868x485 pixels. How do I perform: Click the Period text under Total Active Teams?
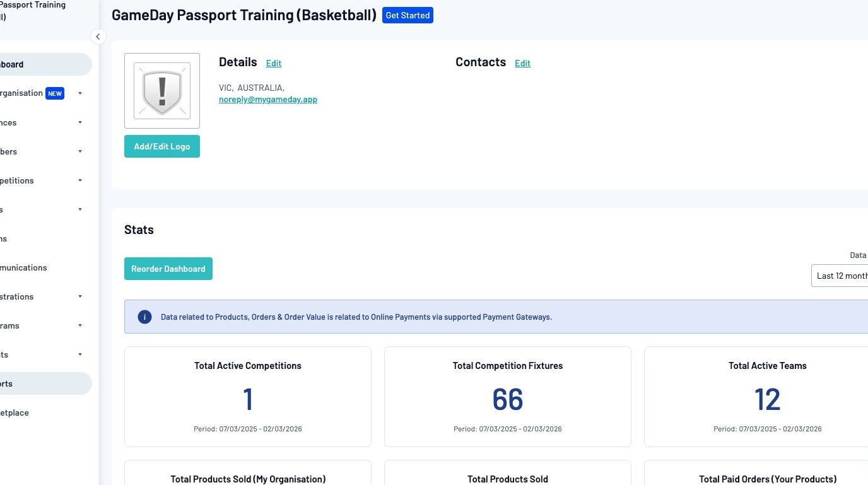pyautogui.click(x=768, y=429)
